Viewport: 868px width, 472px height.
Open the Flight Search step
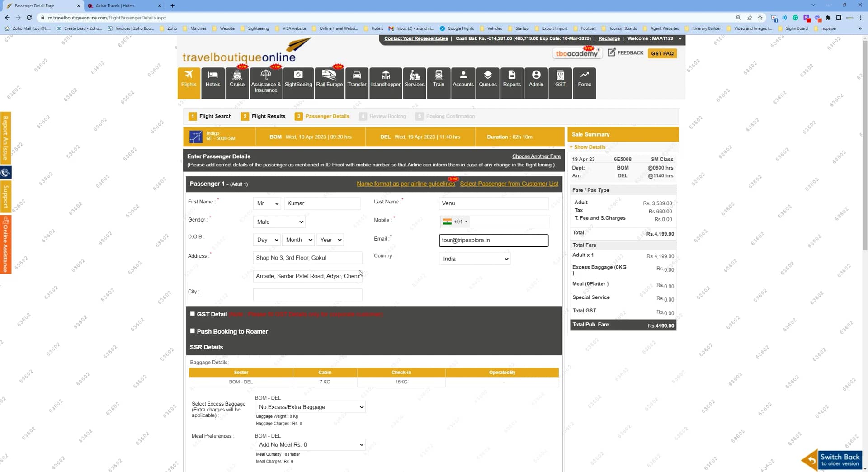pyautogui.click(x=216, y=116)
